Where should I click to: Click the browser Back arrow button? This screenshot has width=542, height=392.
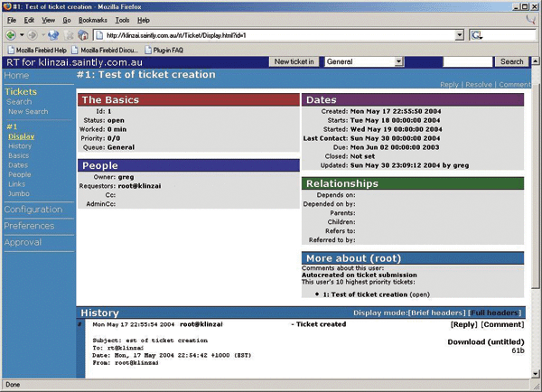[x=11, y=35]
